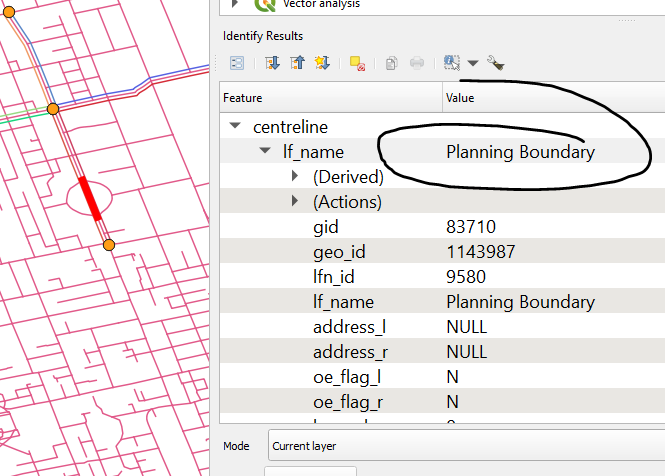The width and height of the screenshot is (665, 476).
Task: Click the Expand New Results by Default icon
Action: (x=322, y=63)
